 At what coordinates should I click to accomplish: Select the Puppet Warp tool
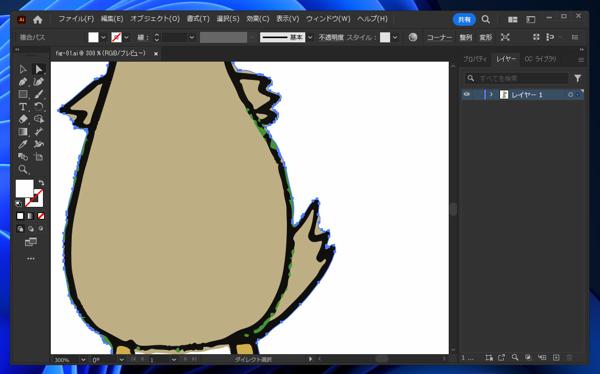39,144
